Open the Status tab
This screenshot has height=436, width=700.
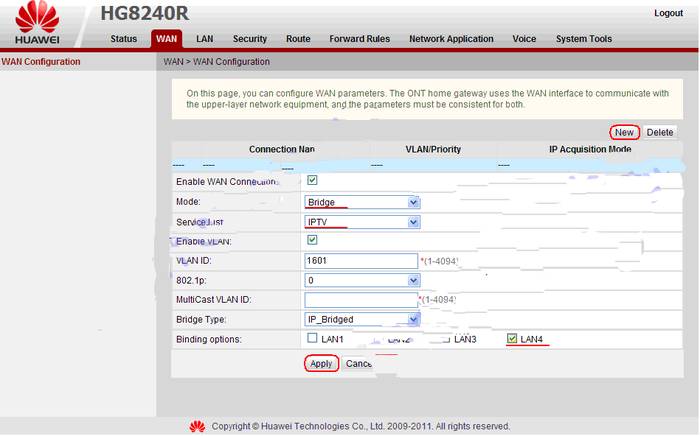[124, 39]
